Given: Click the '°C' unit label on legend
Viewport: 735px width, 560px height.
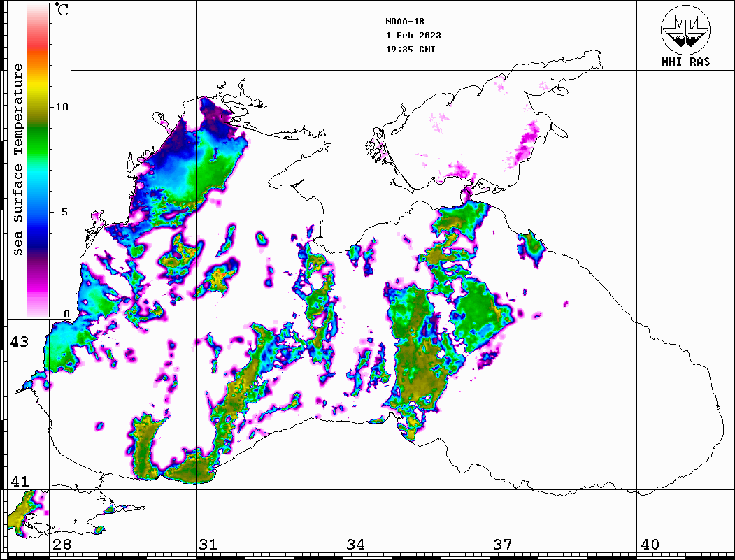Looking at the screenshot, I should tap(62, 9).
